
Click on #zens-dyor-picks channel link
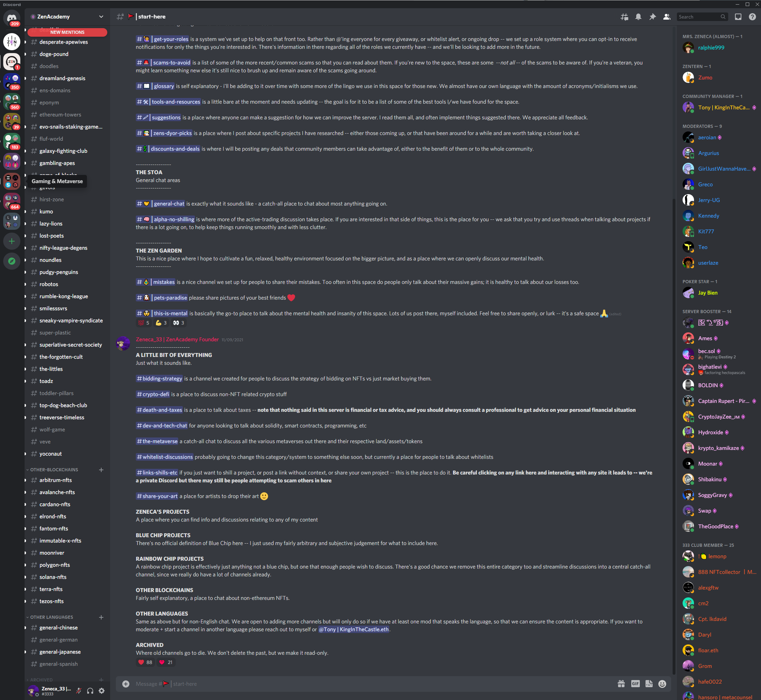(x=172, y=133)
